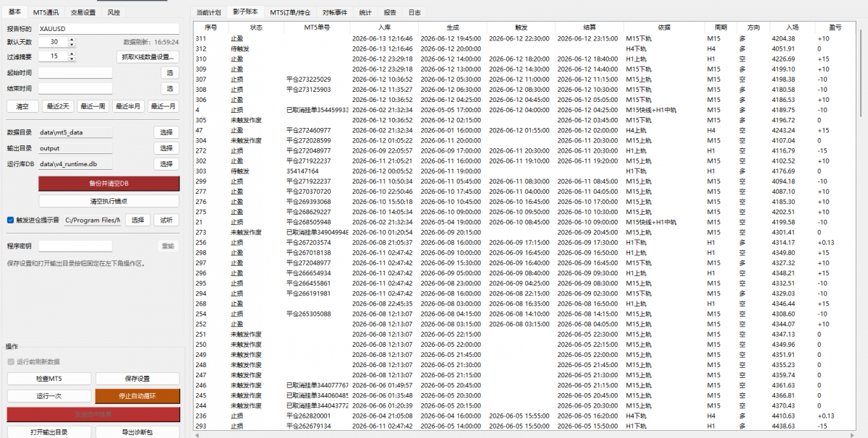Toggle the 触发进会提示音 checkbox
Viewport: 868px width, 438px height.
pyautogui.click(x=10, y=220)
